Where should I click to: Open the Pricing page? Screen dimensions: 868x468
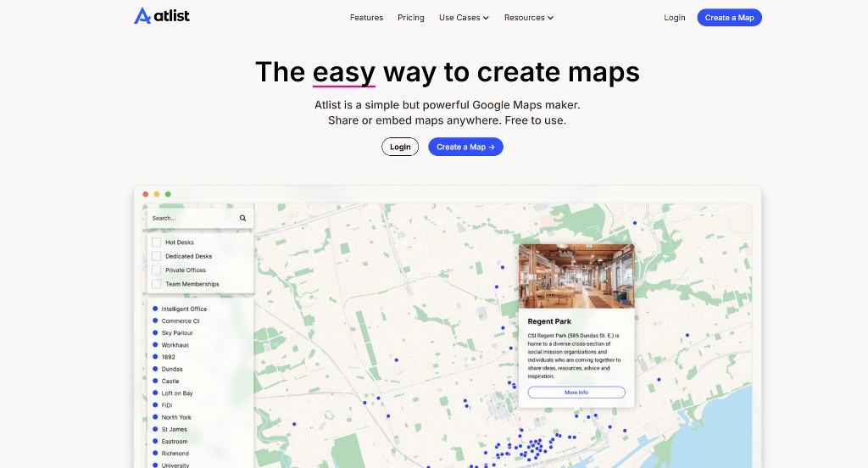[411, 18]
